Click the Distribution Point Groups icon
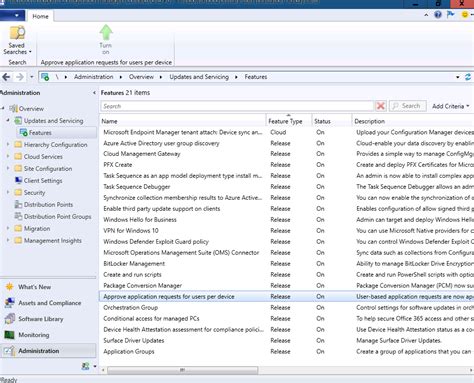This screenshot has width=474, height=383. (x=18, y=217)
